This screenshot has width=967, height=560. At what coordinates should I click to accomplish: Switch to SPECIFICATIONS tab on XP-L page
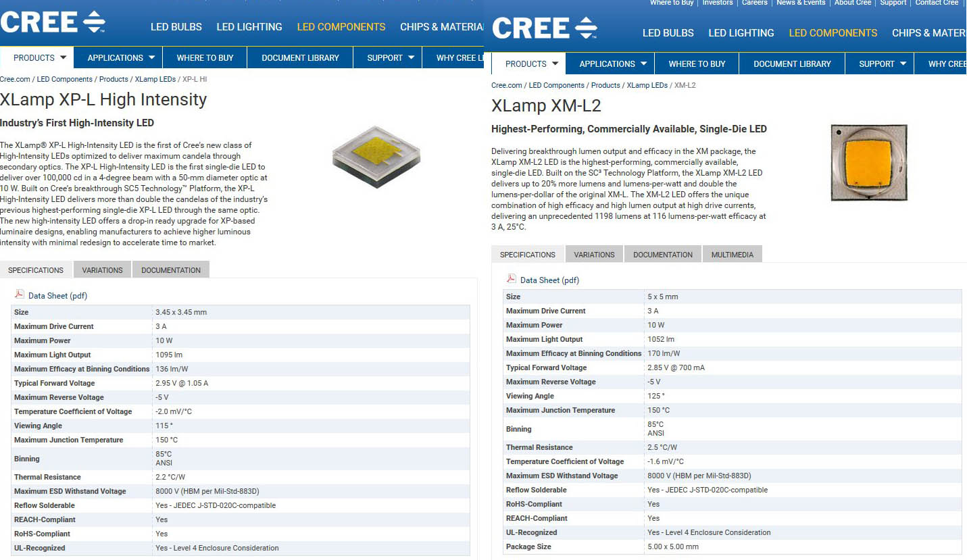36,270
